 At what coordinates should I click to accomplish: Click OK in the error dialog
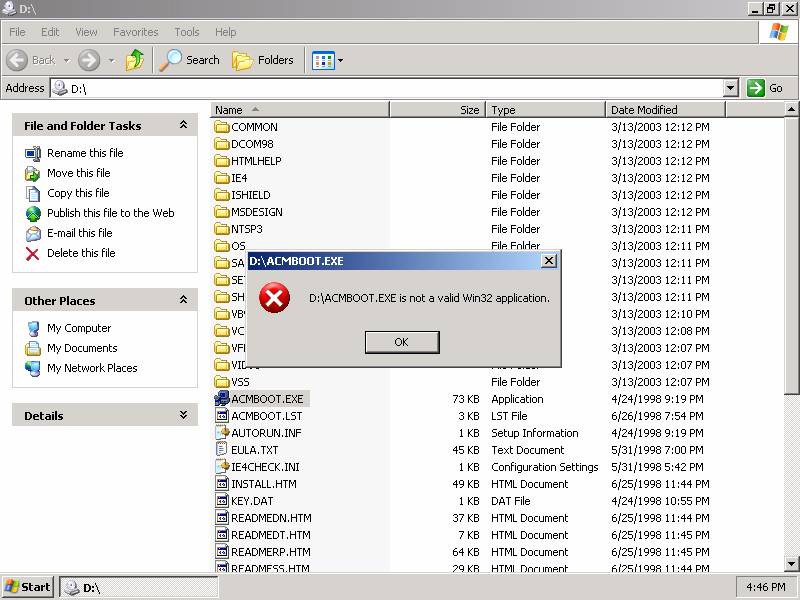pyautogui.click(x=402, y=342)
